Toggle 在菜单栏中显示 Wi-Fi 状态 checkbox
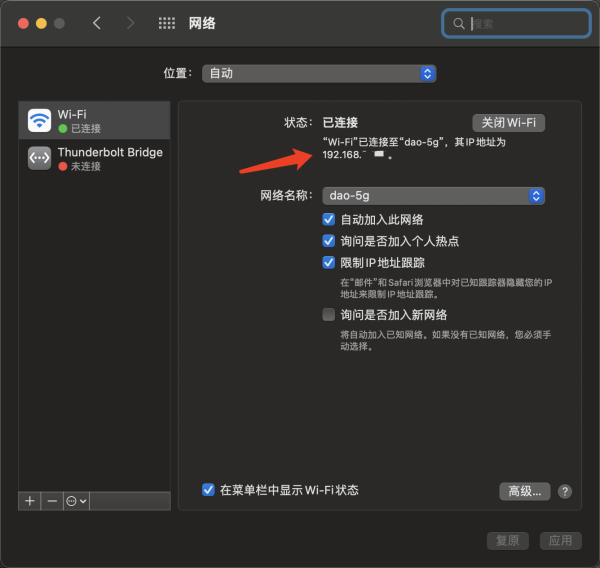The width and height of the screenshot is (600, 568). pyautogui.click(x=208, y=490)
